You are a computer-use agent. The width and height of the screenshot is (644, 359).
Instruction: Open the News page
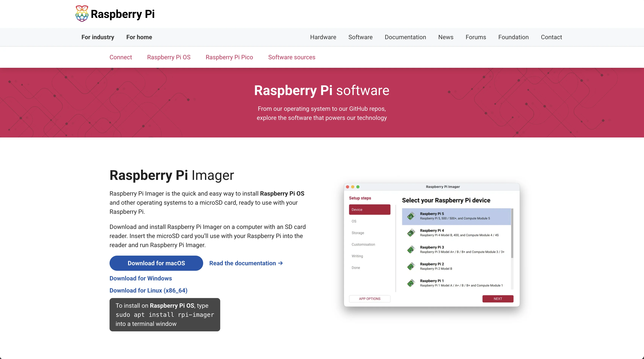(x=446, y=37)
